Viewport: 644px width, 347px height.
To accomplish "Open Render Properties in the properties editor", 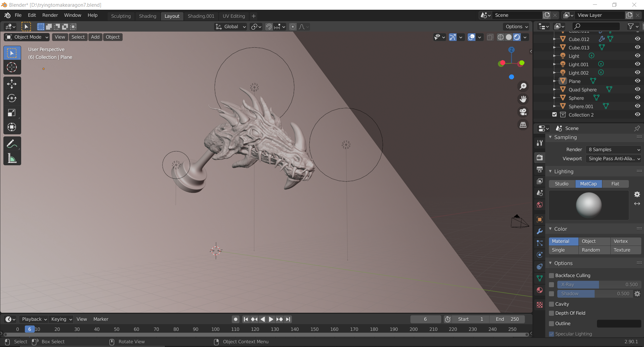I will pos(540,157).
